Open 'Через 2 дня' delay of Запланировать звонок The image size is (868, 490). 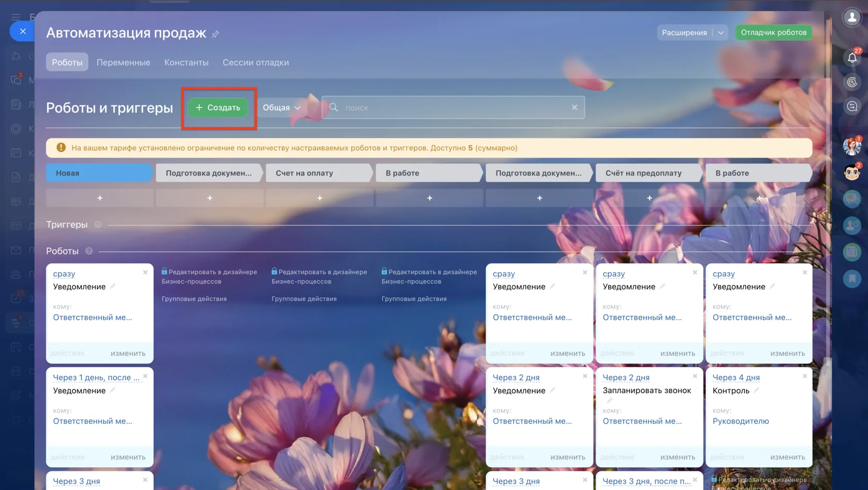[626, 377]
